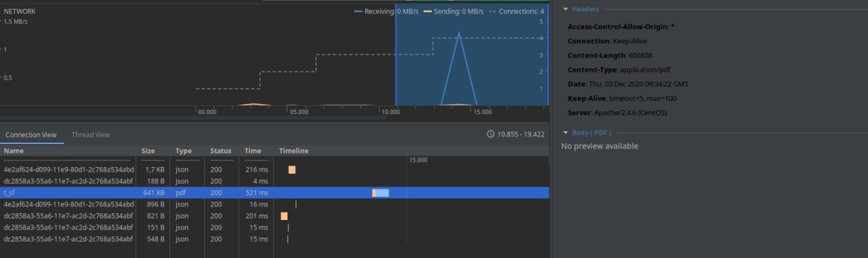Screen dimensions: 868x258
Task: Click the No preview available message
Action: [599, 146]
